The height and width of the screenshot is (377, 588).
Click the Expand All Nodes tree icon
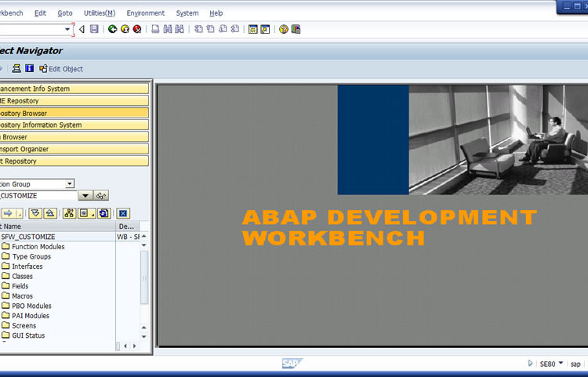[35, 214]
